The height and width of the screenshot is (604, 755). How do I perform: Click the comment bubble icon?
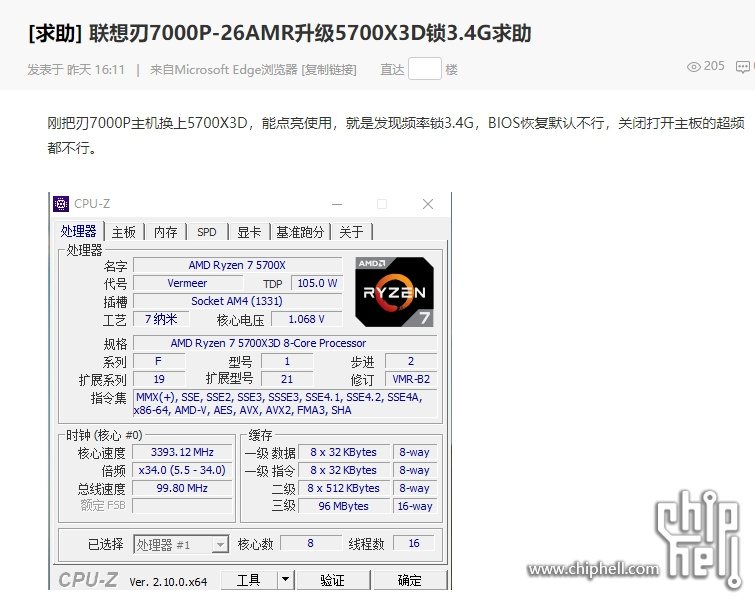coord(742,67)
